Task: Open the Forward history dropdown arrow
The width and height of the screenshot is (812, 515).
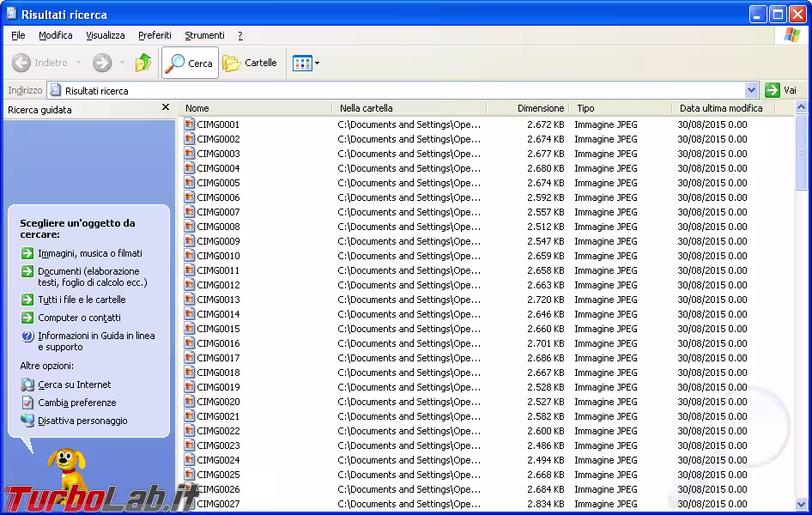Action: click(122, 63)
